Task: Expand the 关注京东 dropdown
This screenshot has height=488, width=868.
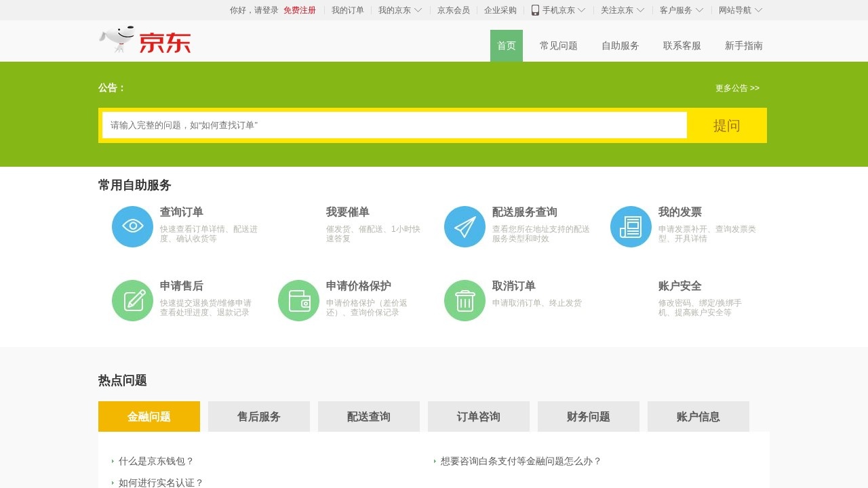Action: tap(623, 10)
